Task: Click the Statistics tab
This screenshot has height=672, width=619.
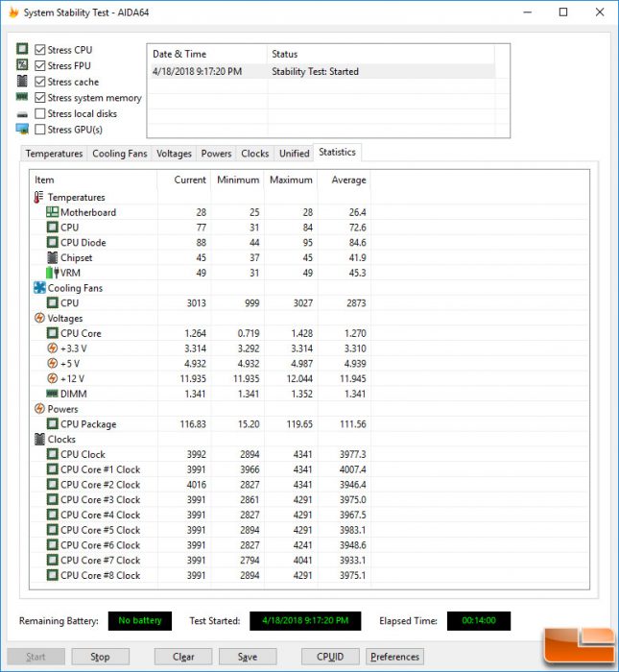Action: pos(337,152)
